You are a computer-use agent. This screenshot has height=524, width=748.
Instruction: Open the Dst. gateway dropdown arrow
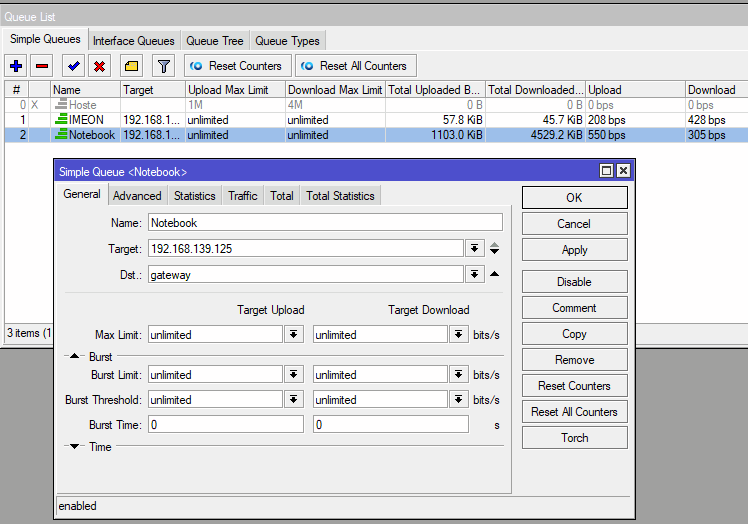[474, 274]
